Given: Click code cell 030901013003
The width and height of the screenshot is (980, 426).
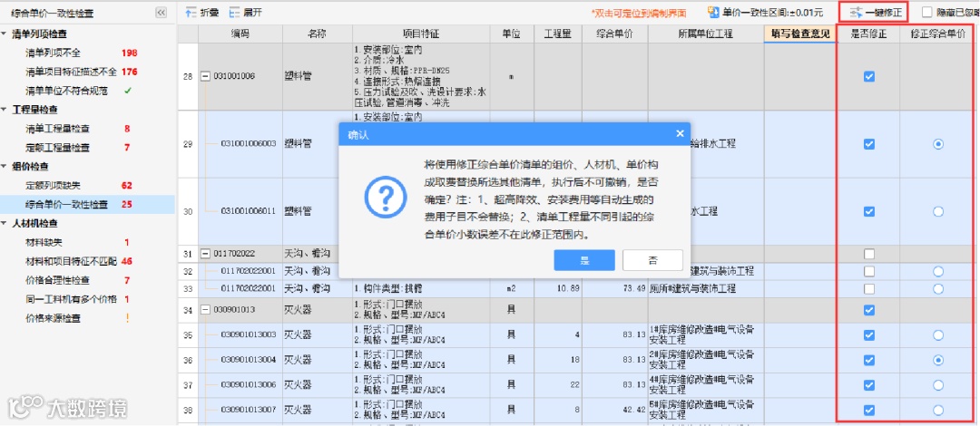Looking at the screenshot, I should tap(248, 335).
